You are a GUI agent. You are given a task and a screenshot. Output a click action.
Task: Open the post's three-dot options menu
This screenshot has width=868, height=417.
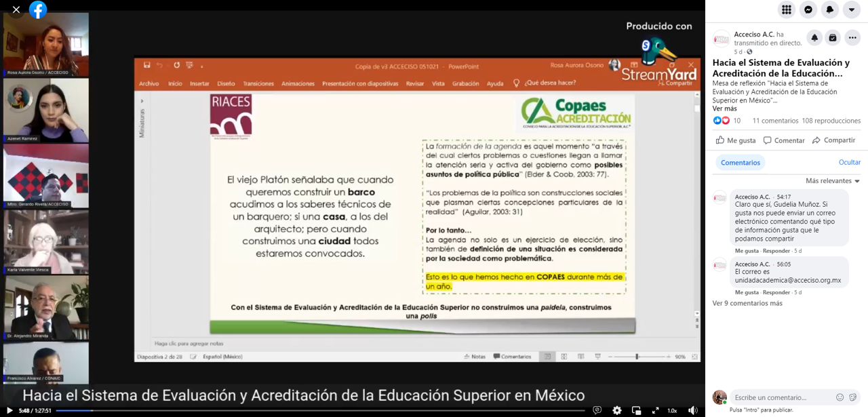(852, 38)
